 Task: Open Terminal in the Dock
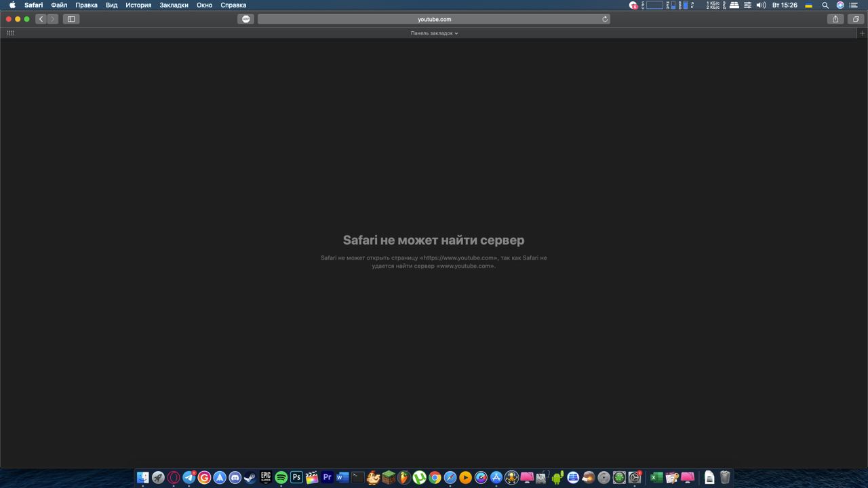(358, 478)
